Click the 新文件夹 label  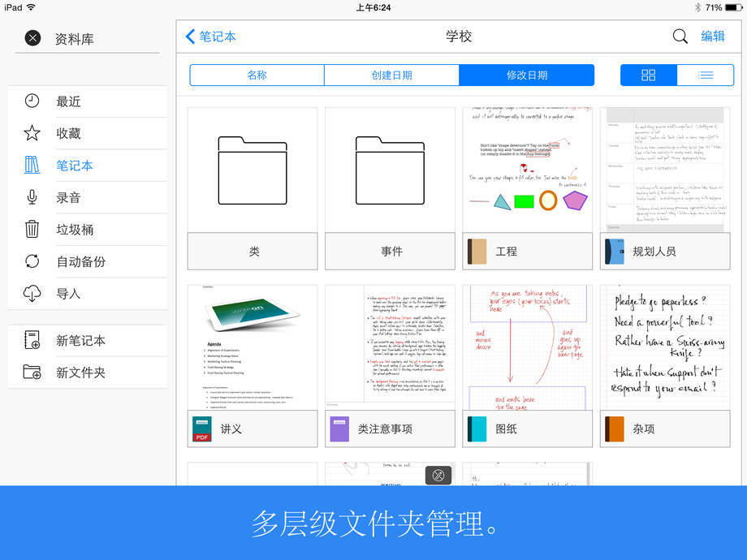coord(80,373)
